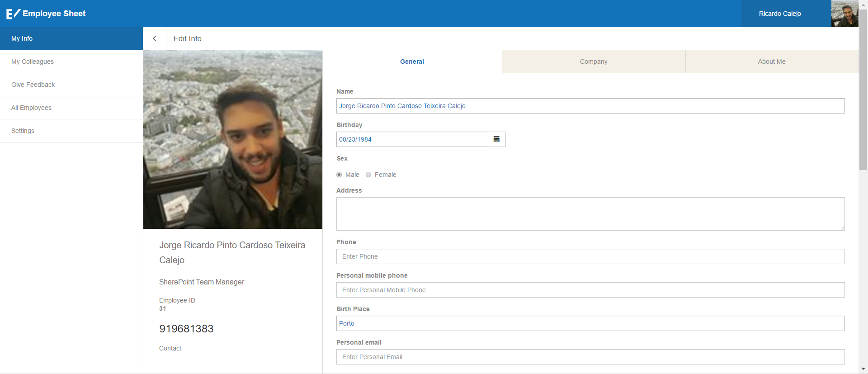Click the full name under the photo
The height and width of the screenshot is (374, 868).
click(x=232, y=252)
